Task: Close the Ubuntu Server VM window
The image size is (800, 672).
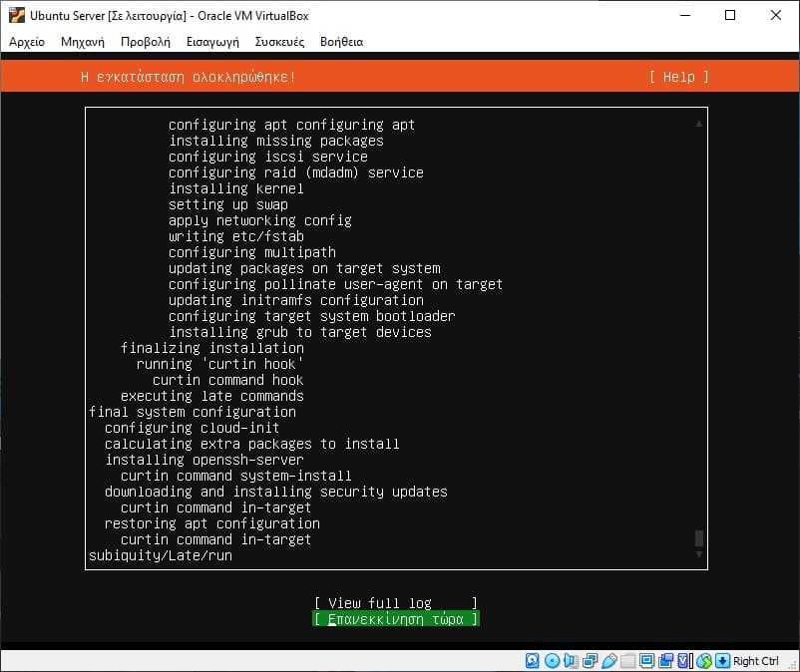Action: (775, 15)
